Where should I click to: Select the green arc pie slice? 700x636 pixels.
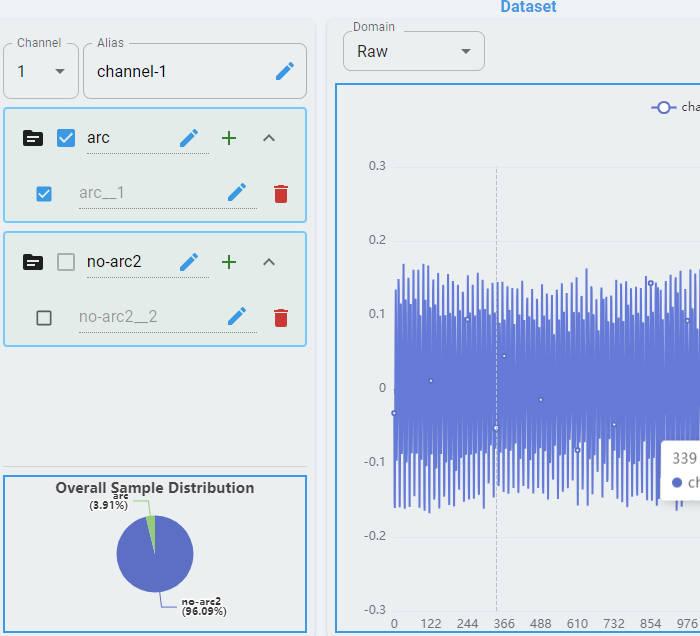pos(151,530)
